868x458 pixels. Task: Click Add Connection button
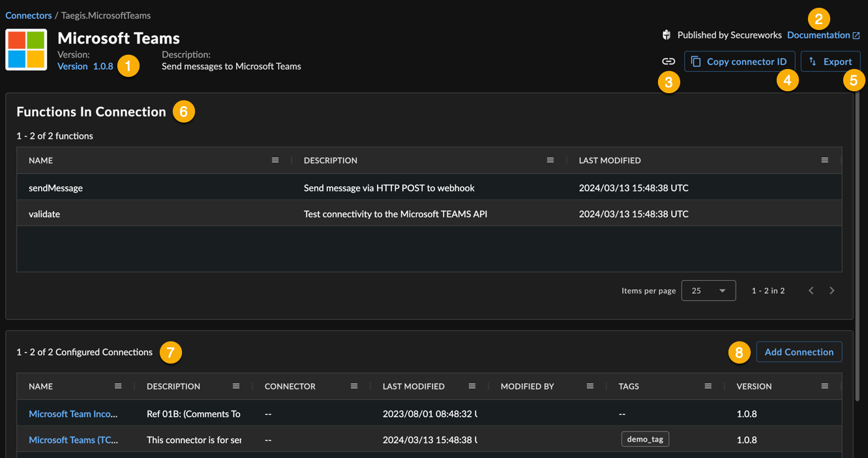(x=799, y=352)
